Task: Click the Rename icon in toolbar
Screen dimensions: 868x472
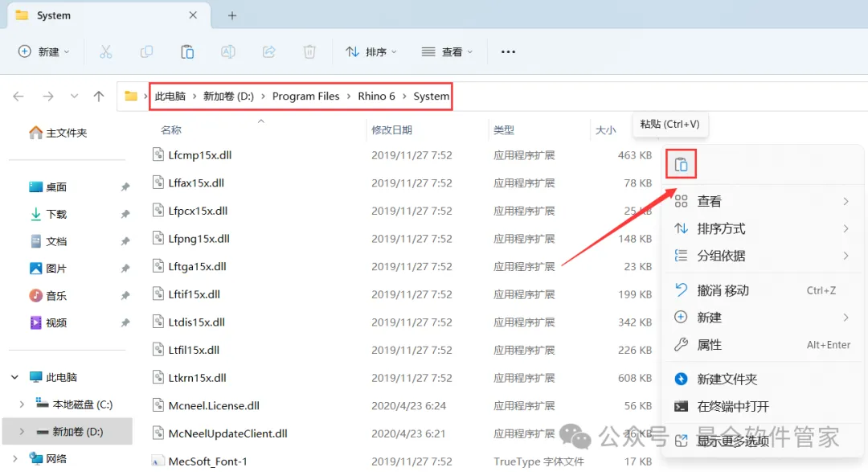Action: click(x=228, y=52)
